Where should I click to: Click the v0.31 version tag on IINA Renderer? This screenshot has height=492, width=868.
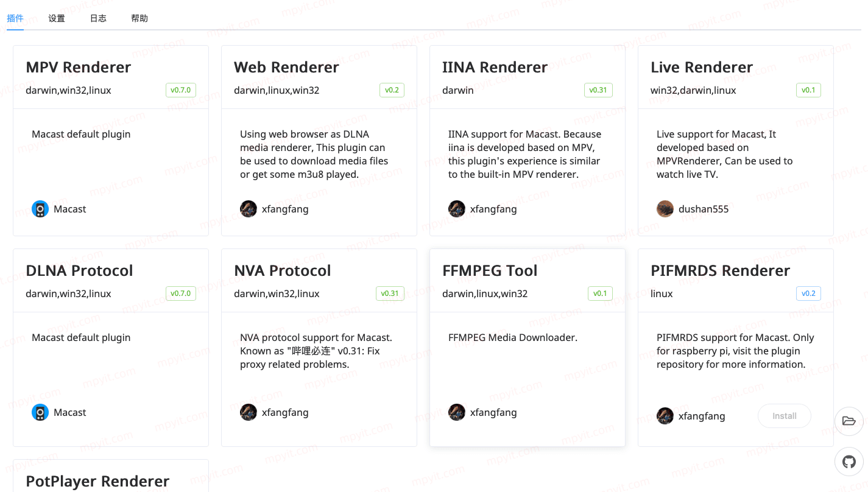click(598, 90)
